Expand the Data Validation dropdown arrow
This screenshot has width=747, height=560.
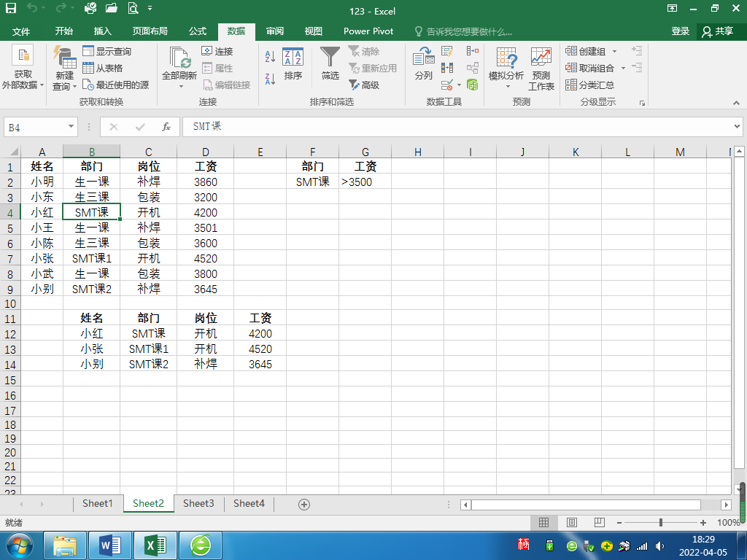click(x=460, y=85)
